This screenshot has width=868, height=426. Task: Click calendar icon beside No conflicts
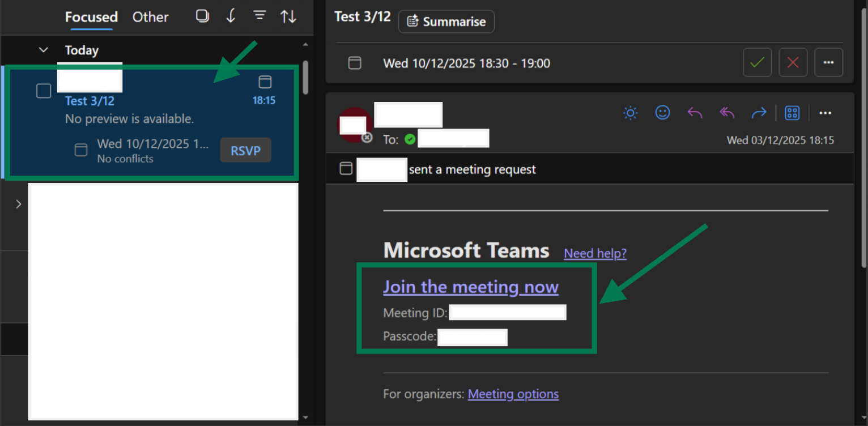82,150
